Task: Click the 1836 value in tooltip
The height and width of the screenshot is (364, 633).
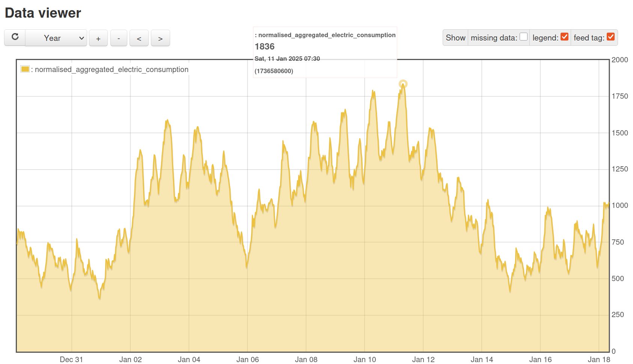Action: point(265,47)
